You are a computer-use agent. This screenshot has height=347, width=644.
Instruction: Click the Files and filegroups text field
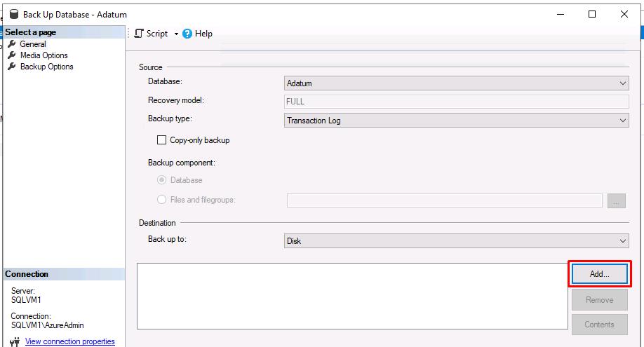click(444, 200)
